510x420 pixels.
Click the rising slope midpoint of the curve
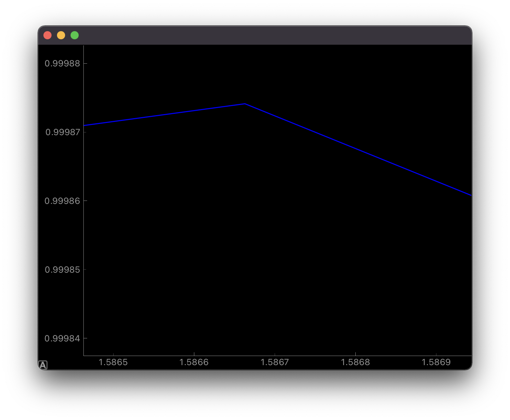(164, 115)
